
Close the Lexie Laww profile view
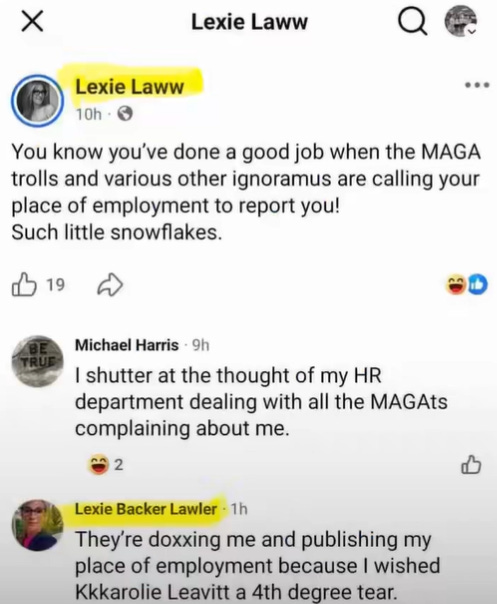[32, 22]
